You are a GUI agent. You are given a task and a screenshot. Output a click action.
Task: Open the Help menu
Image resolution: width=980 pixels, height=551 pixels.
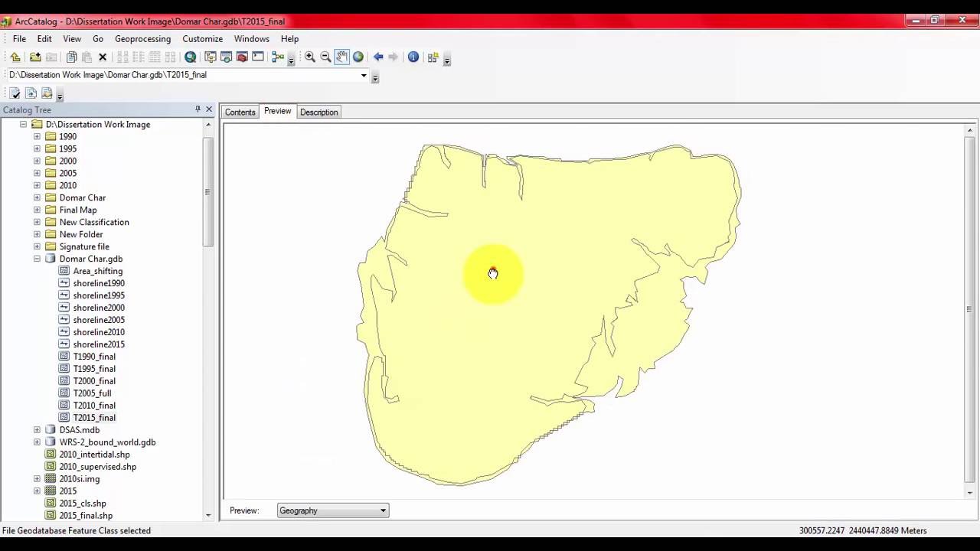pyautogui.click(x=289, y=38)
